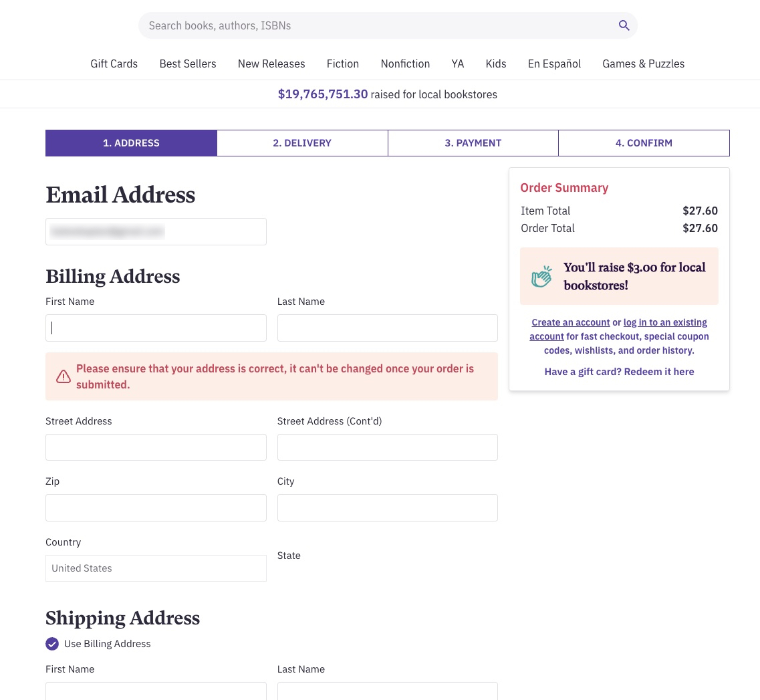This screenshot has width=760, height=700.
Task: Click the Create an account link
Action: (571, 322)
